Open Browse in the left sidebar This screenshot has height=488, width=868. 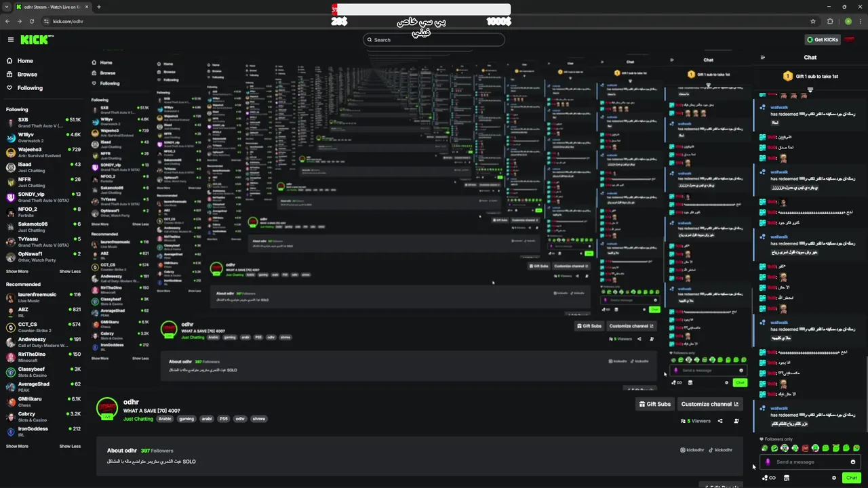pos(22,75)
